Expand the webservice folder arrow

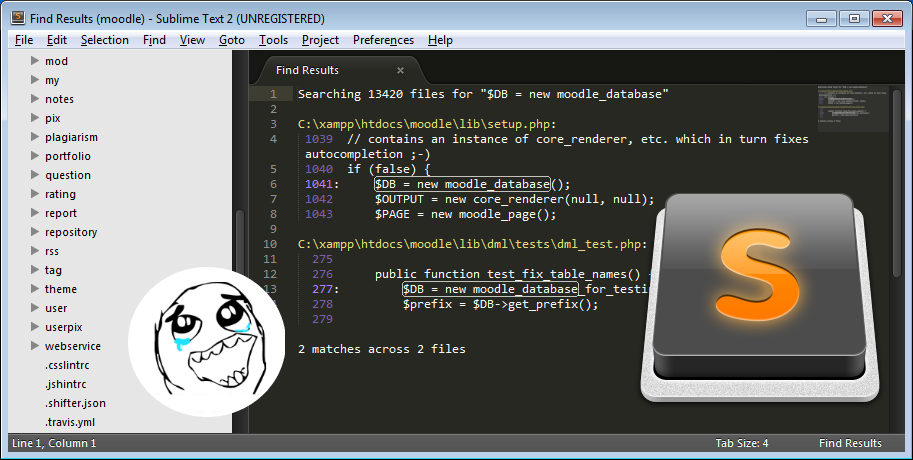(35, 346)
